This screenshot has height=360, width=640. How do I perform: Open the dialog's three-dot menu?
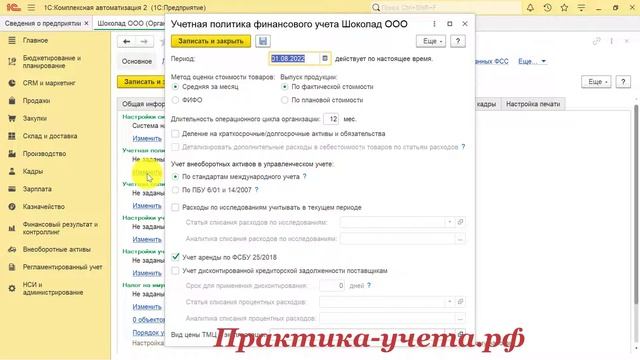pos(434,24)
